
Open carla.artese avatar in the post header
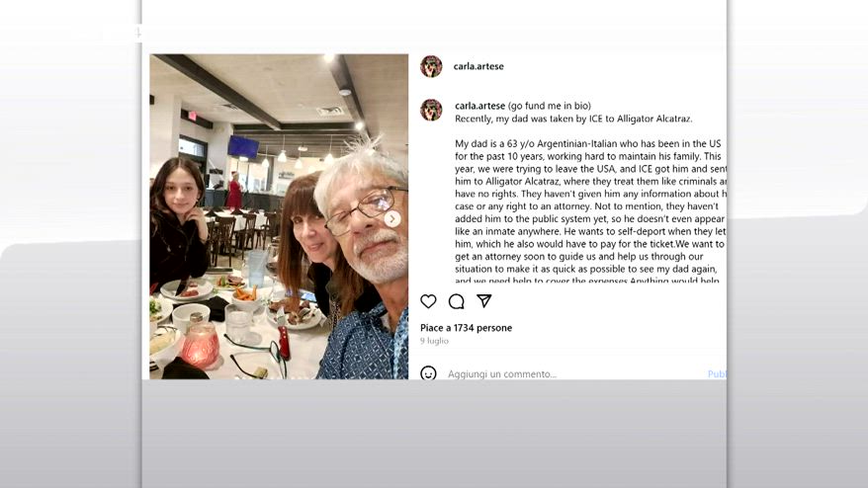coord(431,66)
